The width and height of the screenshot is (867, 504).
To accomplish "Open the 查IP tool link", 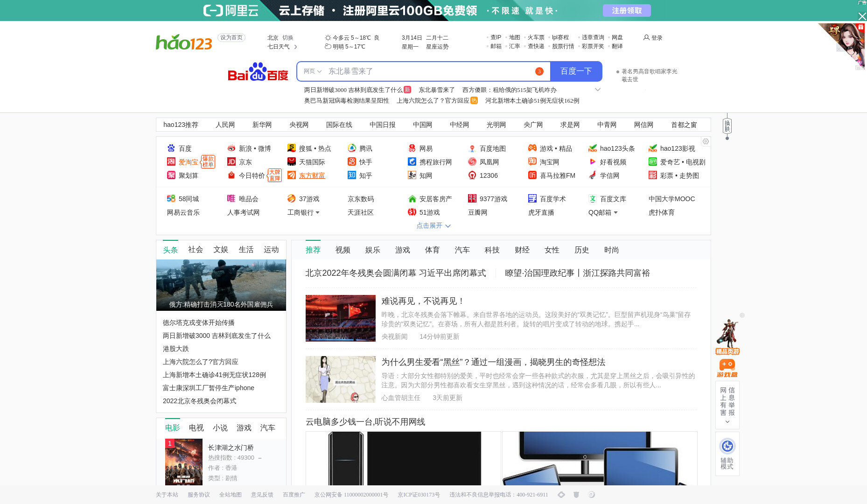I will click(496, 37).
